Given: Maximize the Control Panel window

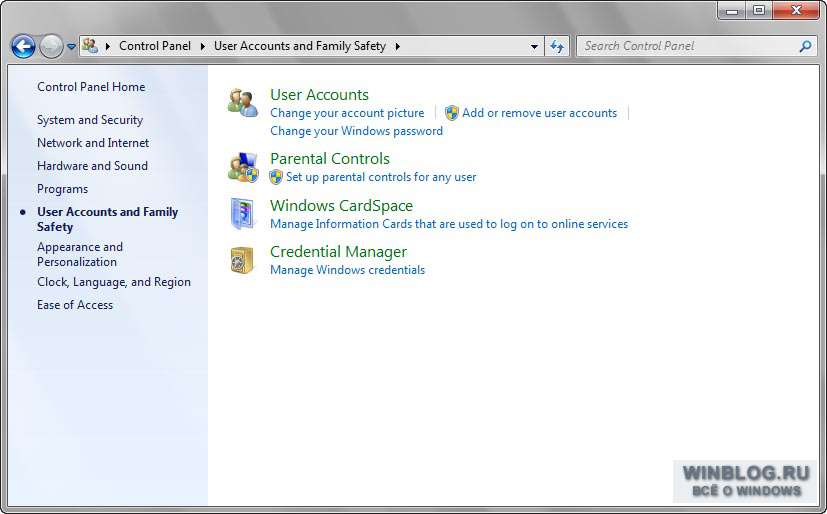Looking at the screenshot, I should [758, 11].
